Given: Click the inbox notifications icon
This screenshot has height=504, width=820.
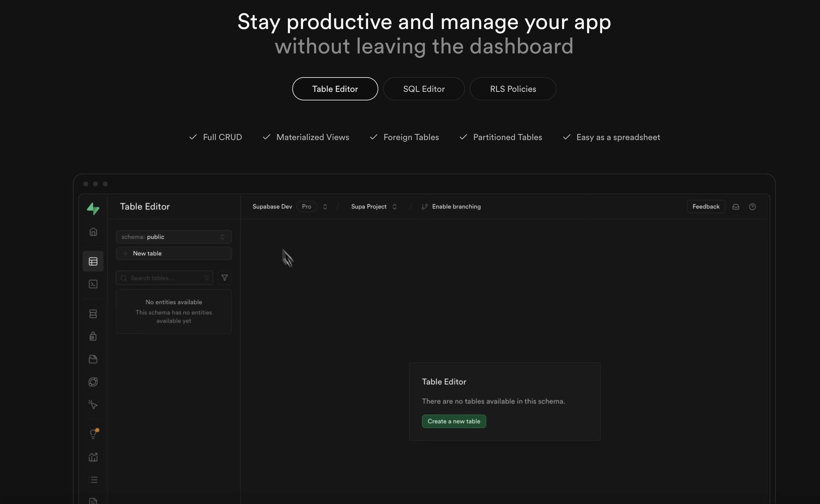Looking at the screenshot, I should 736,207.
